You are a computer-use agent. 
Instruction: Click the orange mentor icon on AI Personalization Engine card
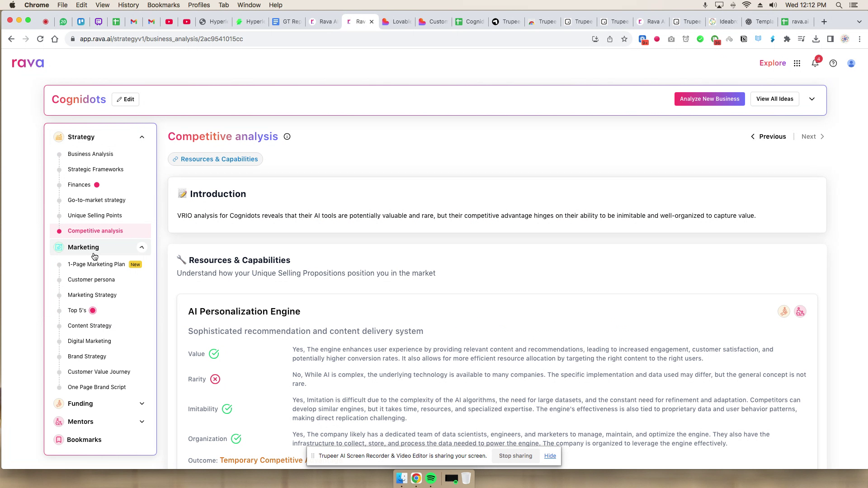click(x=783, y=311)
